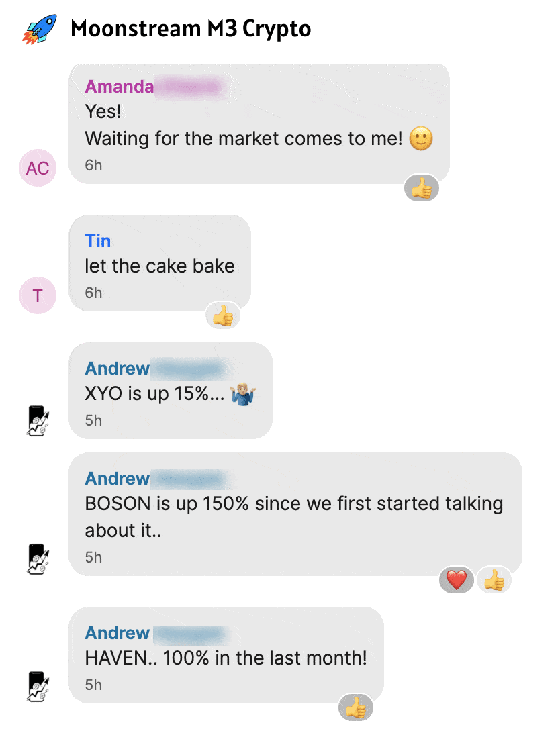The image size is (560, 733).
Task: Open Andrew's avatar beside the BOSON message
Action: coord(38,558)
